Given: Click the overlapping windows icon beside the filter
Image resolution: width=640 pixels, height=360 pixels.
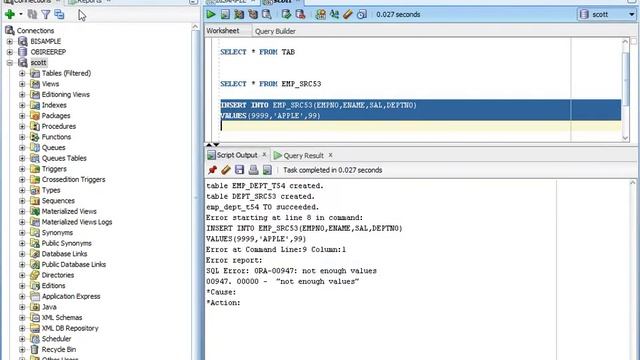Looking at the screenshot, I should [60, 15].
